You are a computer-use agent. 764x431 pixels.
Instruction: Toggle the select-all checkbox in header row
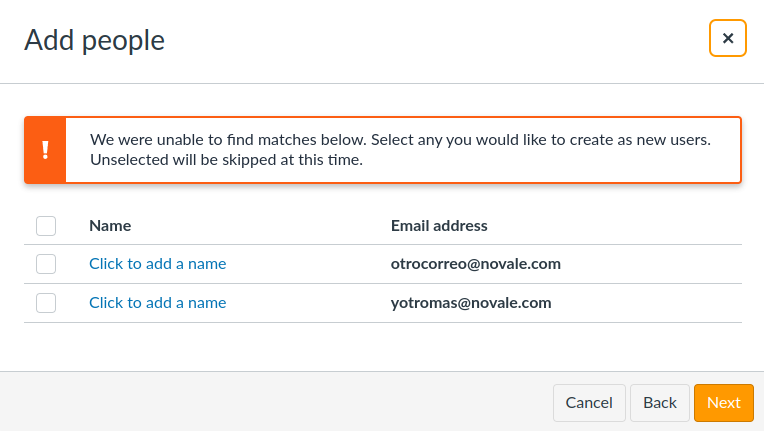pos(46,226)
